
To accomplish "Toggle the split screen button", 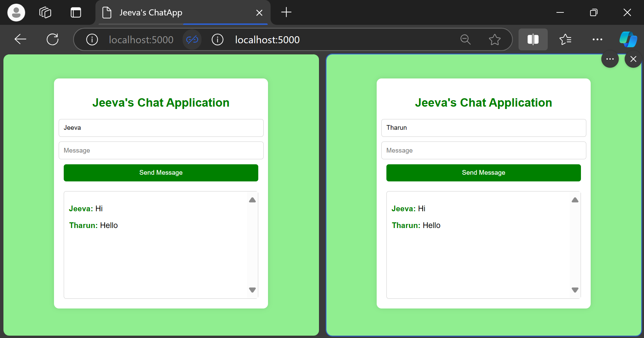I will 533,40.
